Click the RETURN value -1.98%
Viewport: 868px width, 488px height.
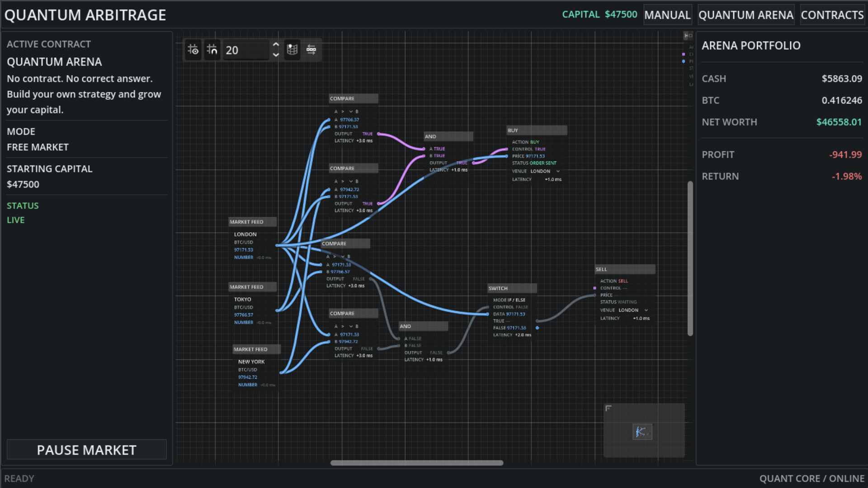(x=847, y=176)
